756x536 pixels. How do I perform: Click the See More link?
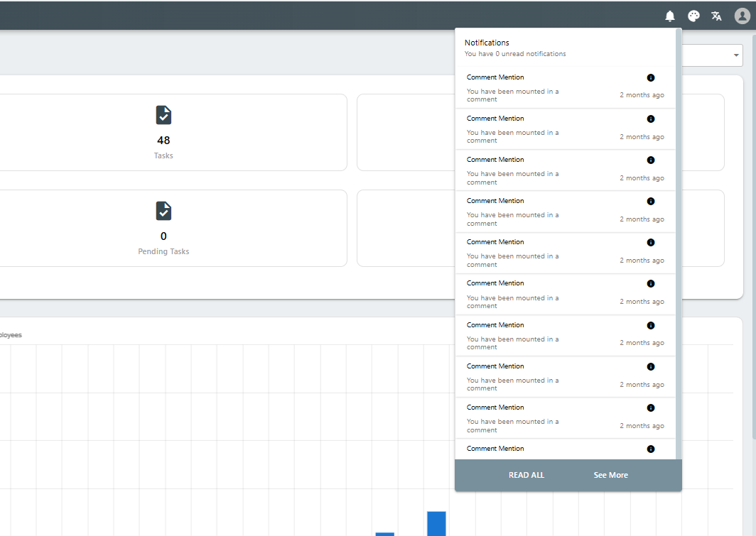(x=610, y=475)
